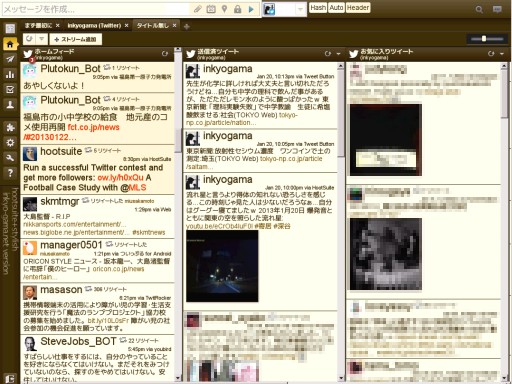Click the refresh all streams button

pos(29,39)
